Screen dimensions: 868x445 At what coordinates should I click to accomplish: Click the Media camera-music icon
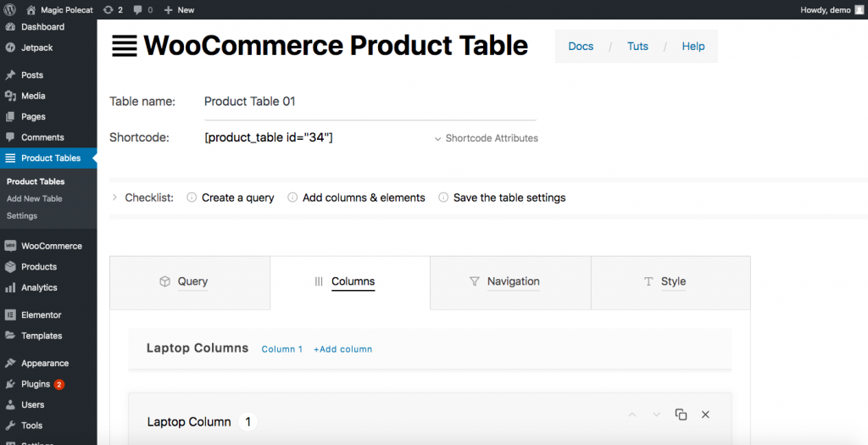[x=10, y=96]
